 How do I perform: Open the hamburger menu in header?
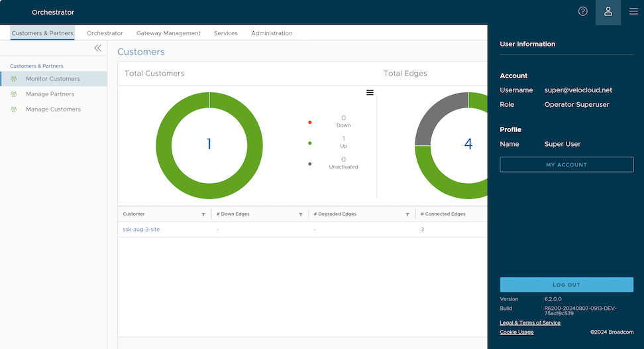click(633, 11)
